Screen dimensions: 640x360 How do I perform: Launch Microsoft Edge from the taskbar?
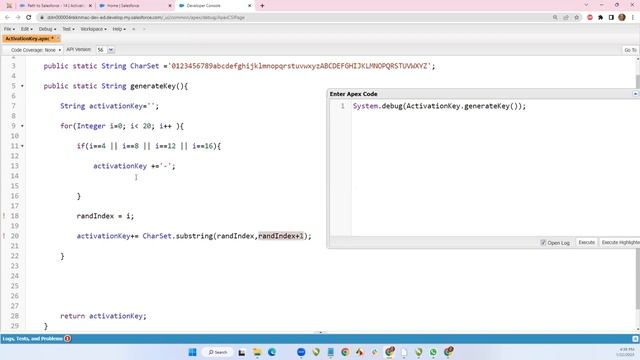coord(272,352)
